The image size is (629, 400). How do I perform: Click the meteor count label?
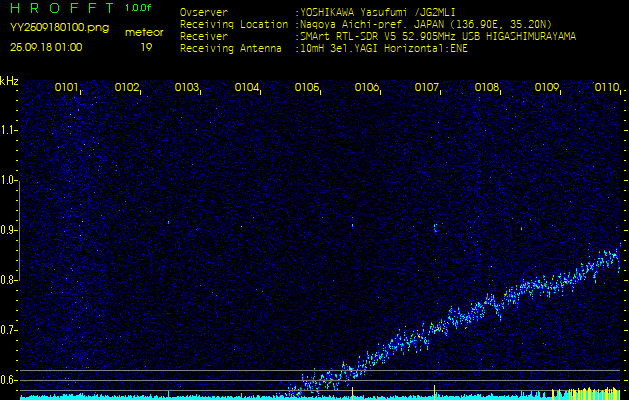pos(145,32)
